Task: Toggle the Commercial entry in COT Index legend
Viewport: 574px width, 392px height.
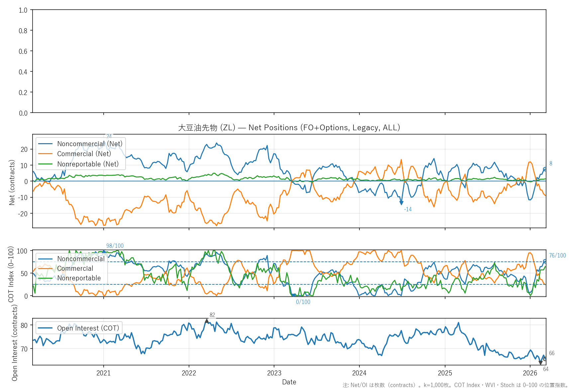Action: point(75,268)
